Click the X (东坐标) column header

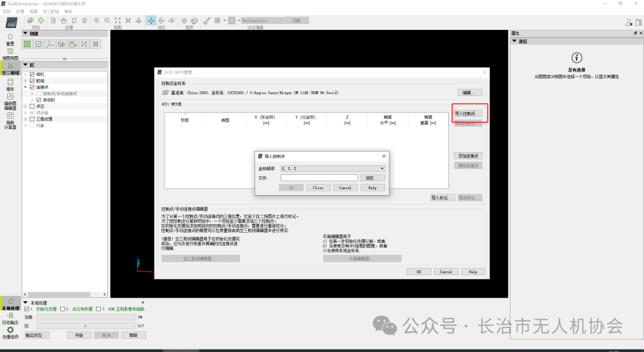click(x=266, y=120)
